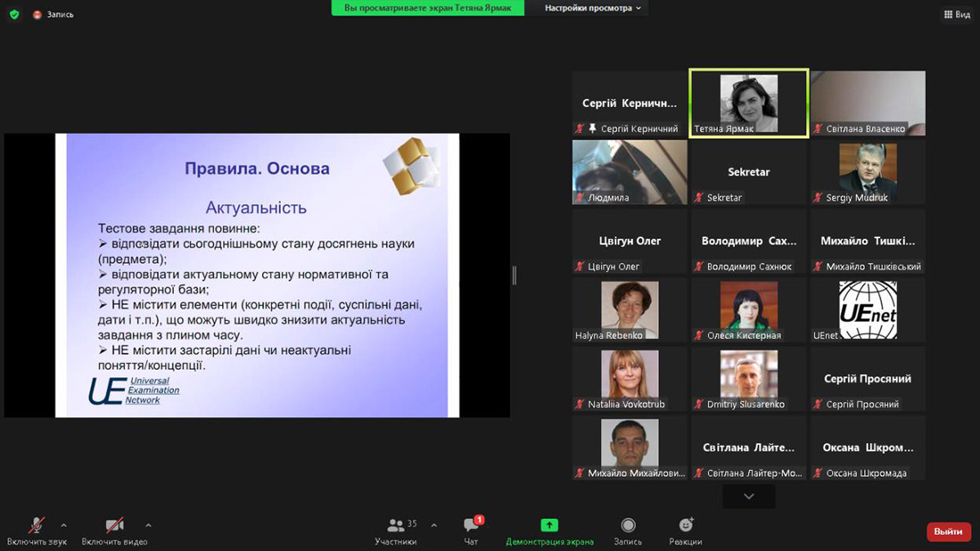Expand audio options arrow beside microphone
The image size is (980, 551).
[x=64, y=525]
